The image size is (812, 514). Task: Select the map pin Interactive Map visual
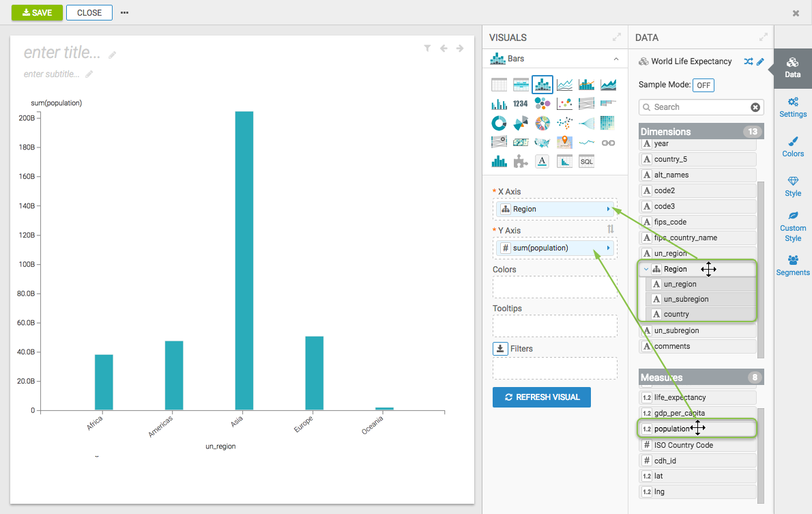pyautogui.click(x=564, y=142)
